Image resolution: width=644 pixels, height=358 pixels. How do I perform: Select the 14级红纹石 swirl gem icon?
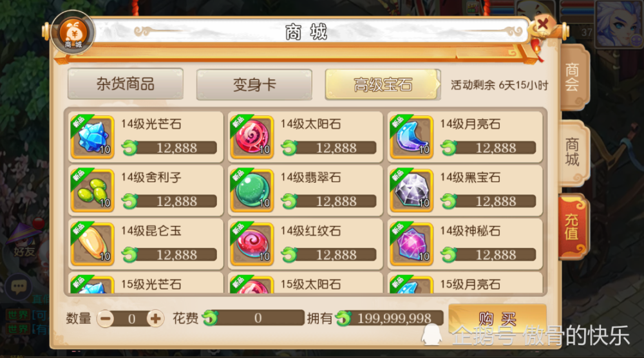252,244
